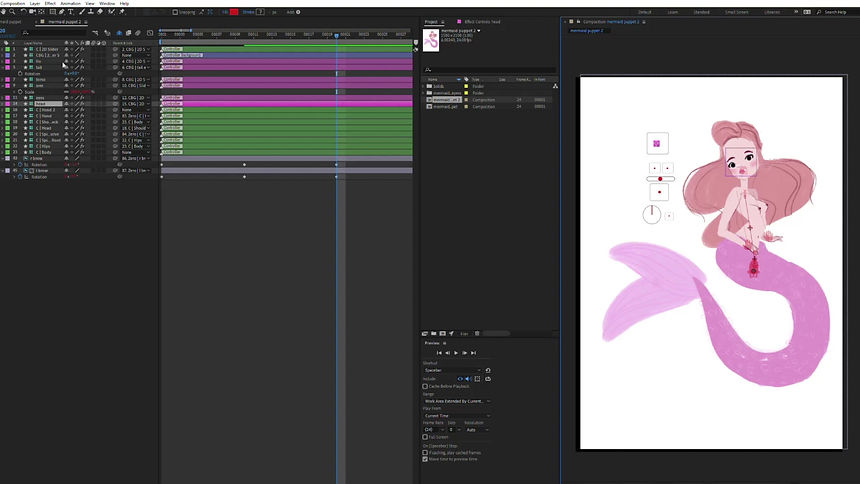Click the timeline current time indicator handle

(336, 35)
